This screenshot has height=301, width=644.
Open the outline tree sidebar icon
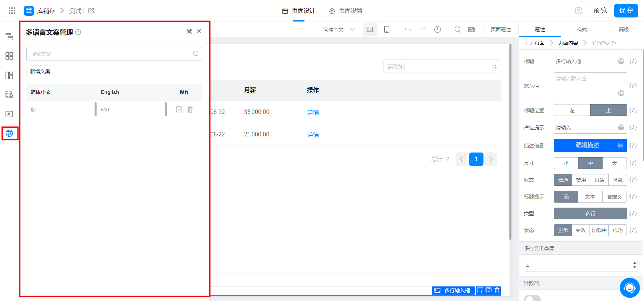(9, 37)
